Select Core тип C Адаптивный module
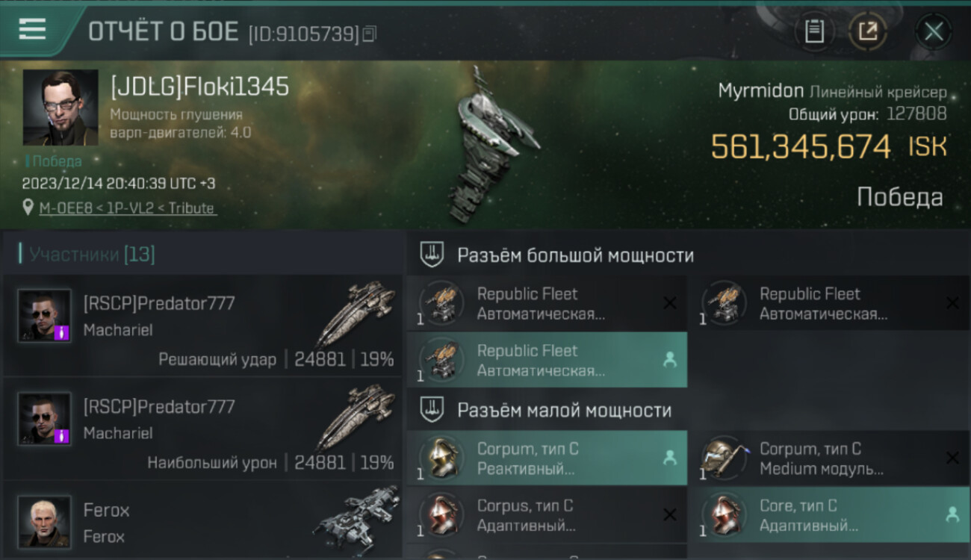Screen dimensions: 971x560 click(829, 515)
